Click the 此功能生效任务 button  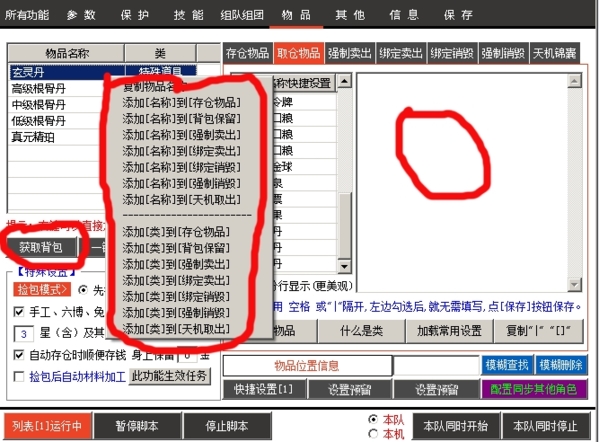click(169, 376)
